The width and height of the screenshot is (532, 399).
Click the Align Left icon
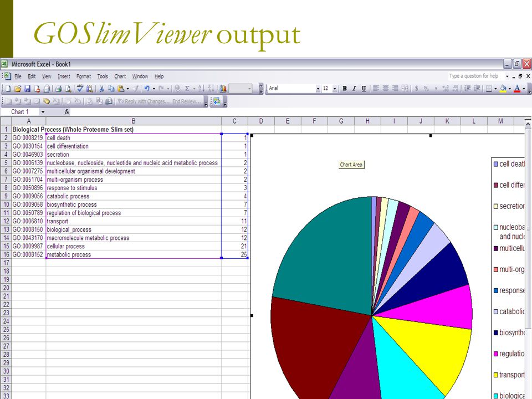pos(376,88)
